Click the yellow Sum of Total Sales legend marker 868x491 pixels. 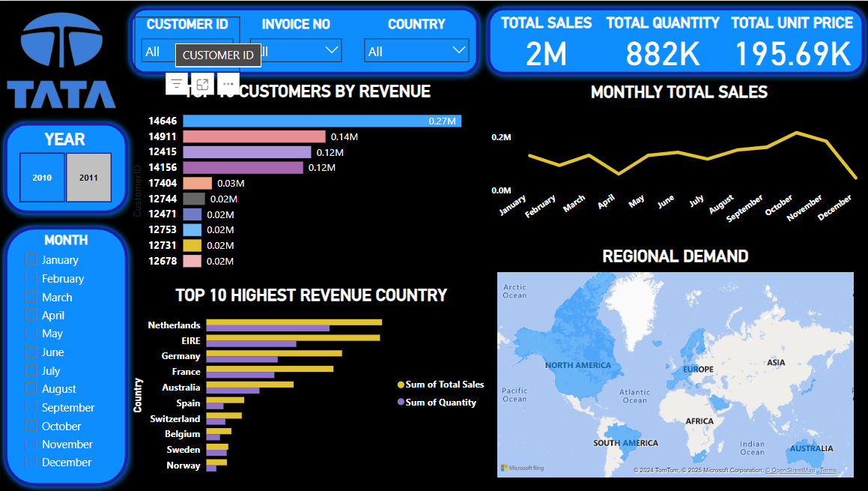tap(401, 385)
